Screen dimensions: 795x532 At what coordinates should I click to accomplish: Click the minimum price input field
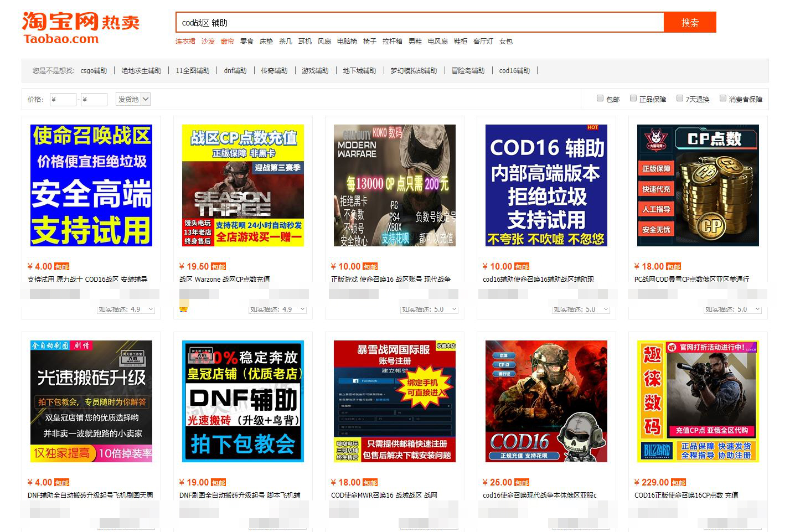tap(63, 100)
